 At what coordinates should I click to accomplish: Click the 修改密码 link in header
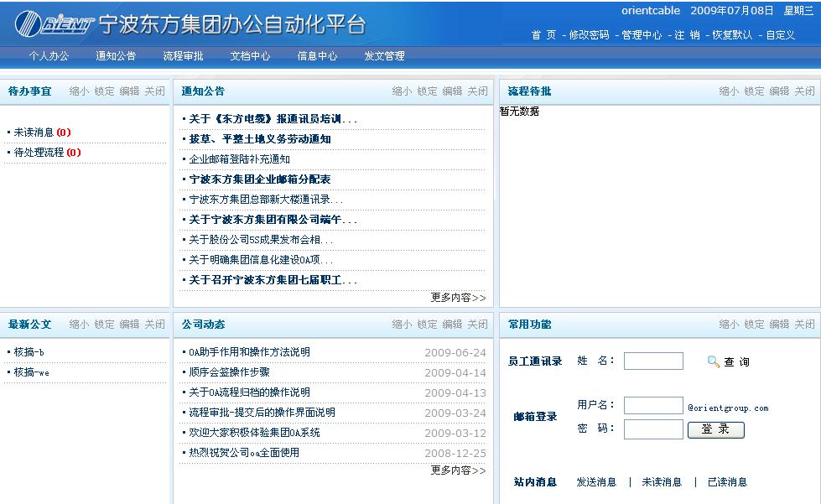(x=589, y=35)
